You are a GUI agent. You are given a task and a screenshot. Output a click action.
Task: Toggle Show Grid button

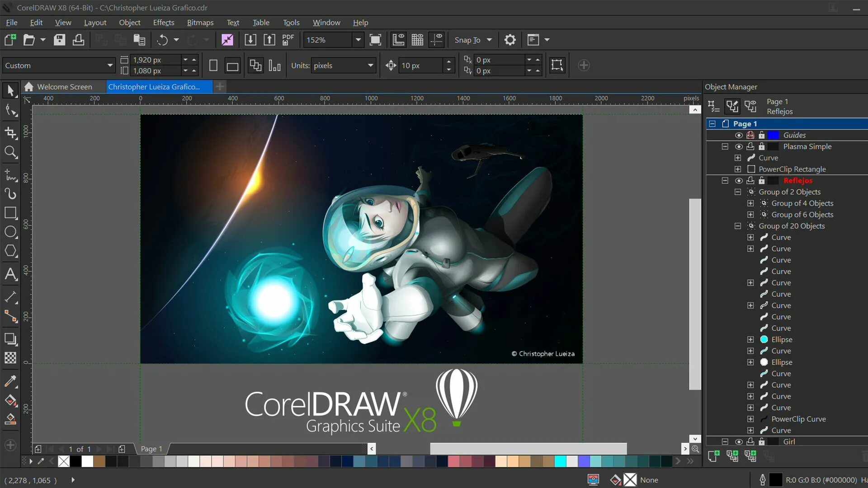tap(417, 40)
